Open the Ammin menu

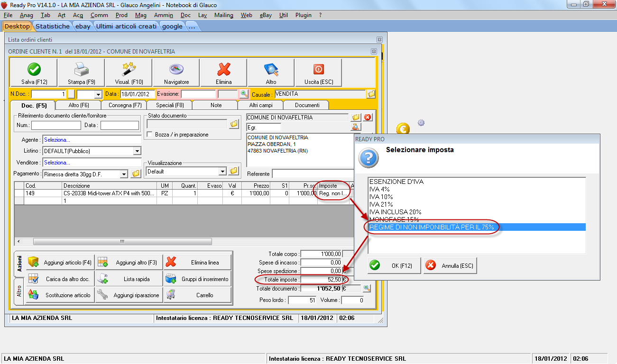(163, 15)
